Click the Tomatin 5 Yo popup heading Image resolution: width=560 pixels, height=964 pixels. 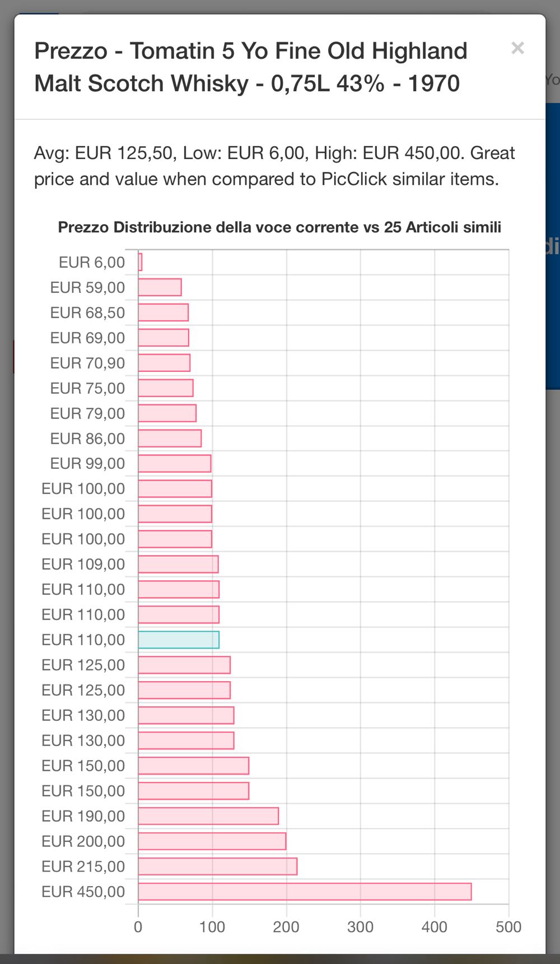(x=250, y=67)
